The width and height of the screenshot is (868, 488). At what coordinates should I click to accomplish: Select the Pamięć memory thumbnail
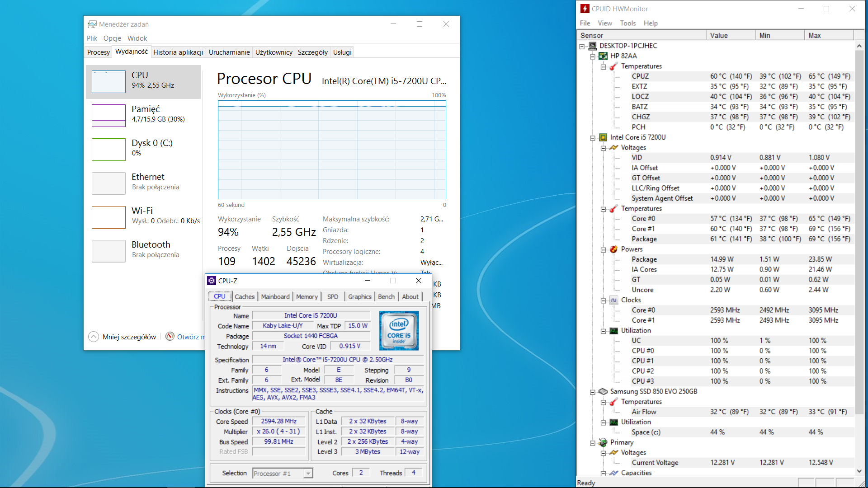108,116
